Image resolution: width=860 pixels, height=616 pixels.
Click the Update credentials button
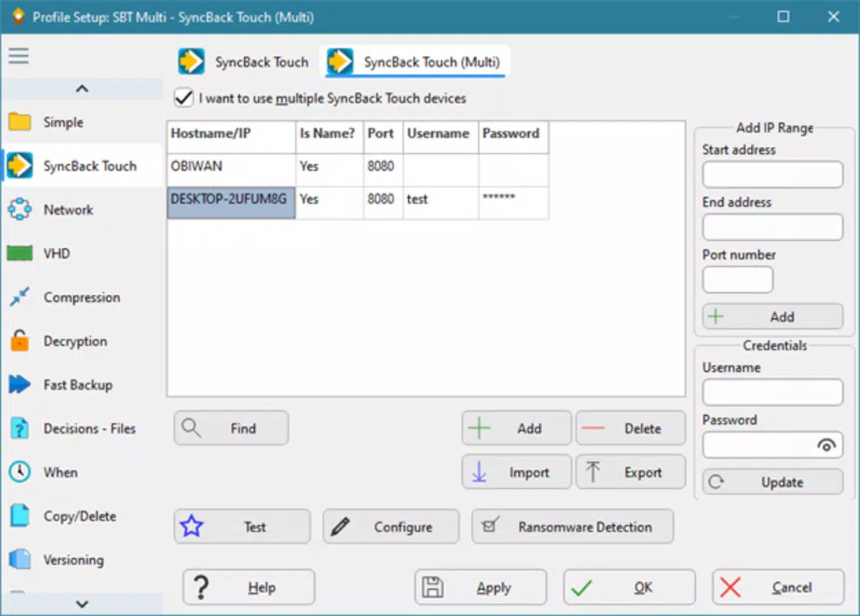(772, 482)
